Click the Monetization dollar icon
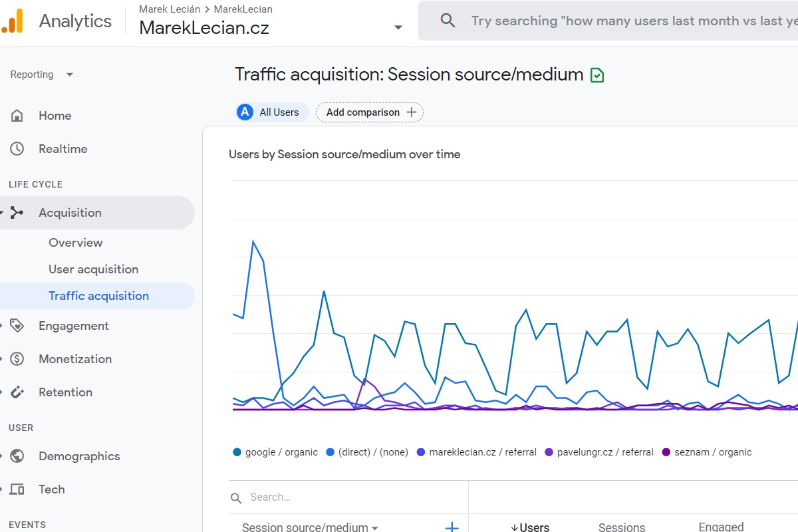The height and width of the screenshot is (532, 798). tap(17, 359)
